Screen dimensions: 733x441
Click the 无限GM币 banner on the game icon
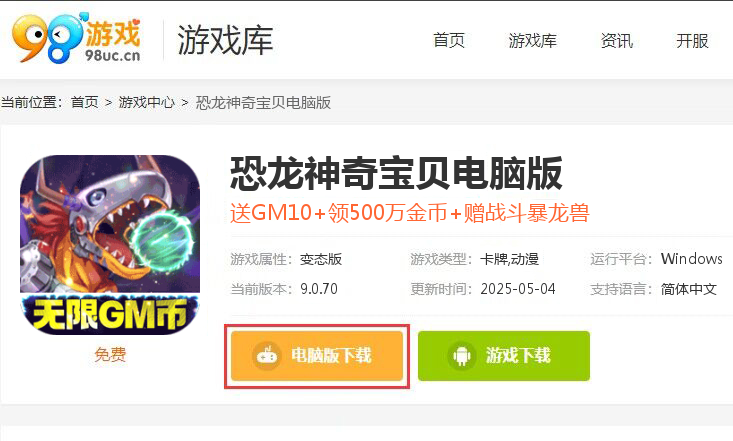click(110, 313)
